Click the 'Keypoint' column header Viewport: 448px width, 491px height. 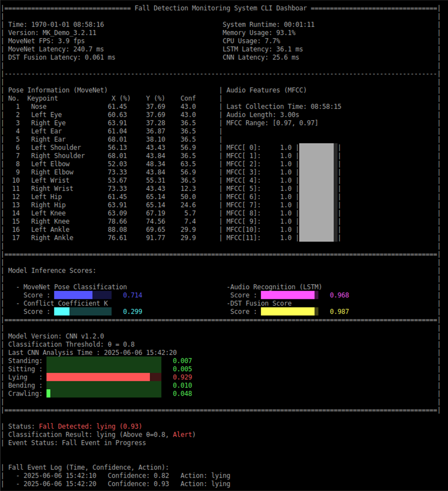(42, 98)
